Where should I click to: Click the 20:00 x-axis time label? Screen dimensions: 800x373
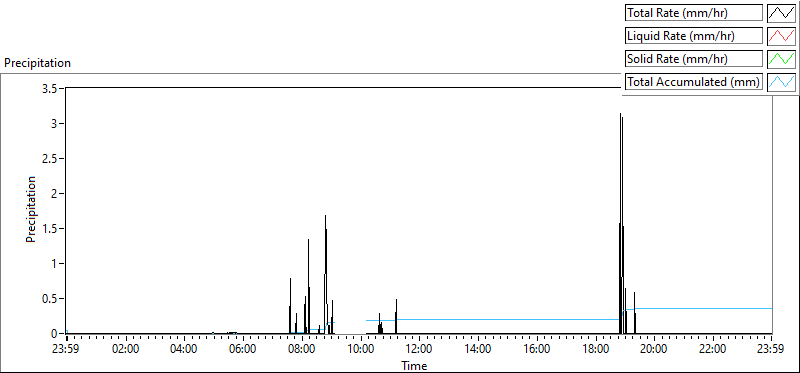click(x=654, y=350)
